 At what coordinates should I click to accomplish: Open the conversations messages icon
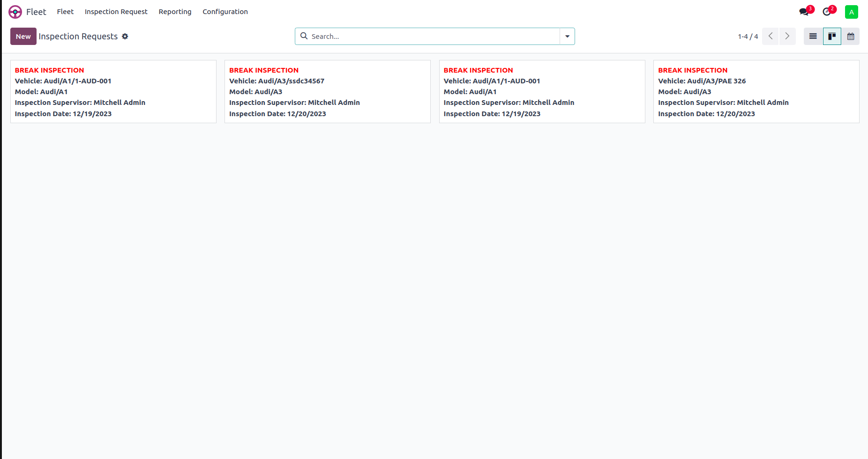805,12
